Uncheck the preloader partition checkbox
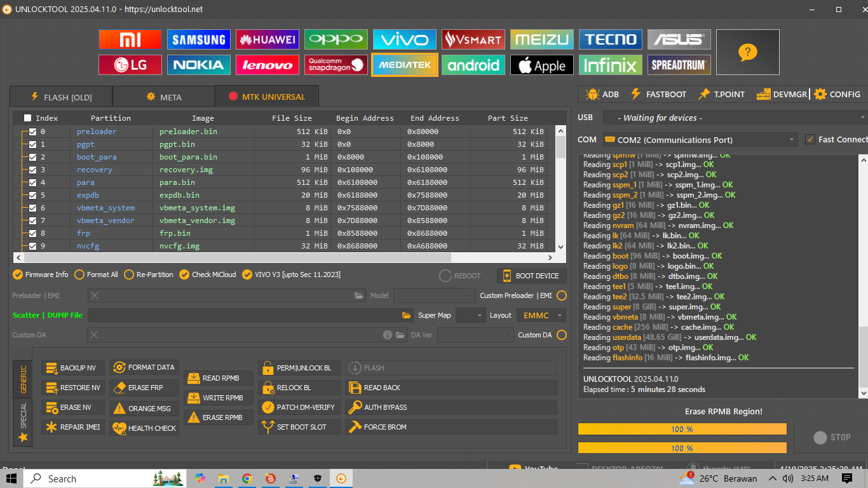Viewport: 868px width, 488px height. pos(33,132)
